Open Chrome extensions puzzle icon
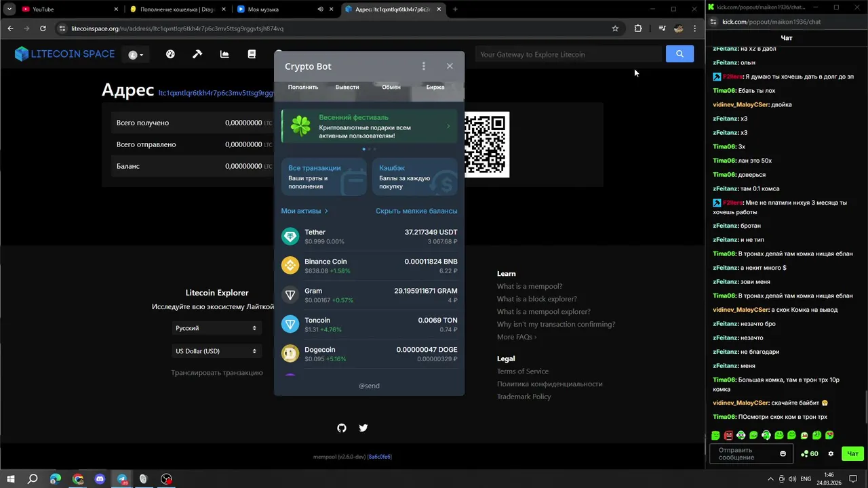This screenshot has width=868, height=488. (638, 28)
